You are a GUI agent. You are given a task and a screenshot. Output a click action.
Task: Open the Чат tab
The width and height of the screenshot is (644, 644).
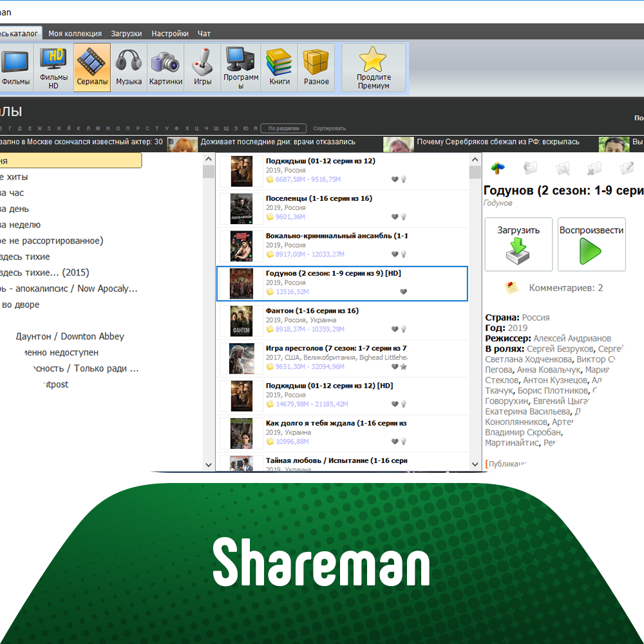(x=204, y=33)
